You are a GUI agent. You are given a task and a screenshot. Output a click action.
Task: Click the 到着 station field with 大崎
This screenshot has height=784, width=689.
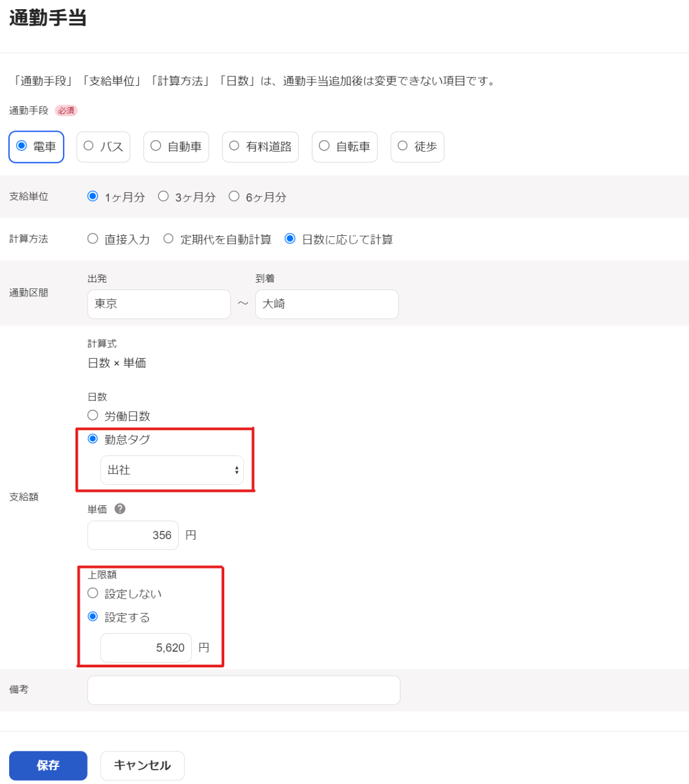tap(327, 304)
